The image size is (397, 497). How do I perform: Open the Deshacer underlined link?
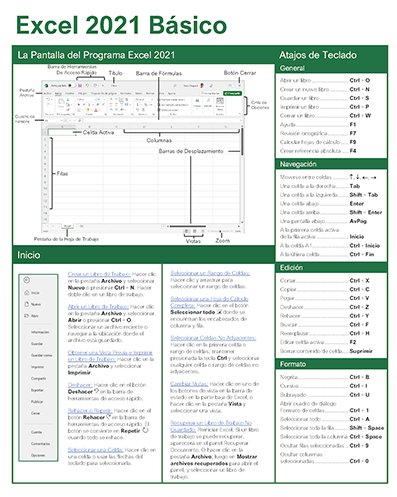click(x=80, y=385)
